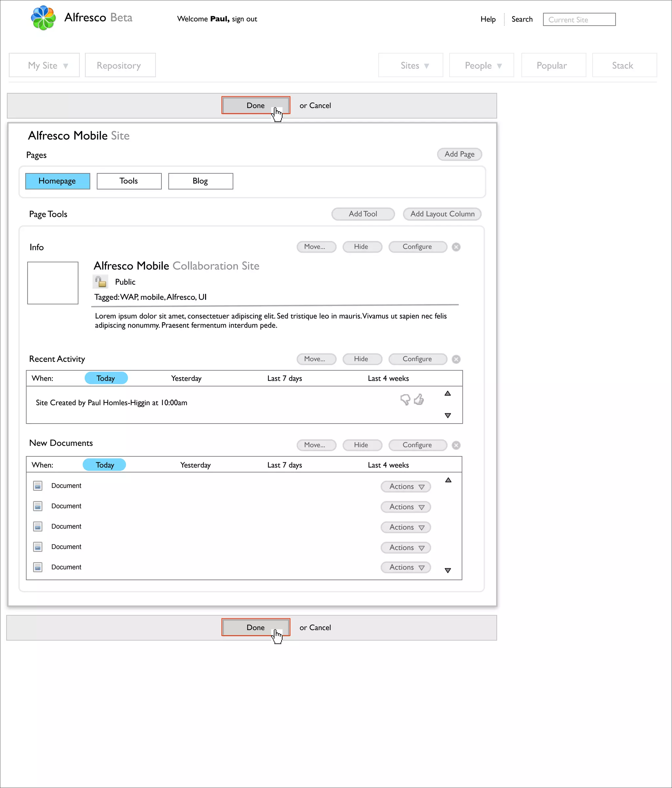672x788 pixels.
Task: Click the fourth Document file icon
Action: (38, 547)
